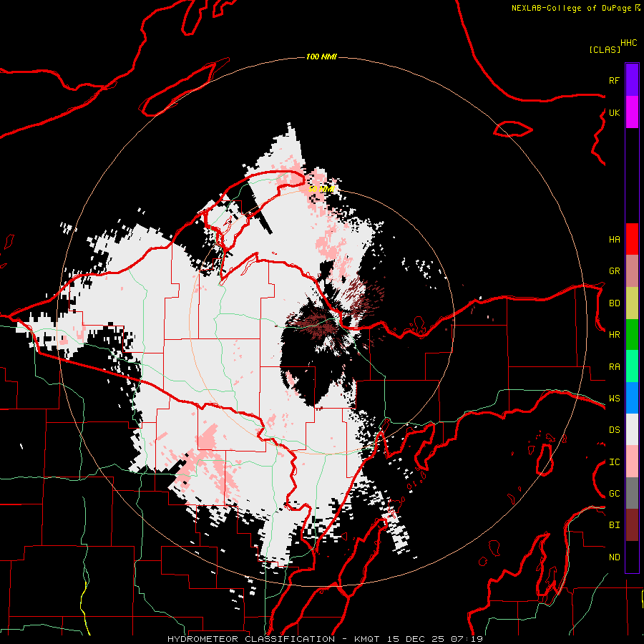Click the DS legend label

tap(614, 430)
